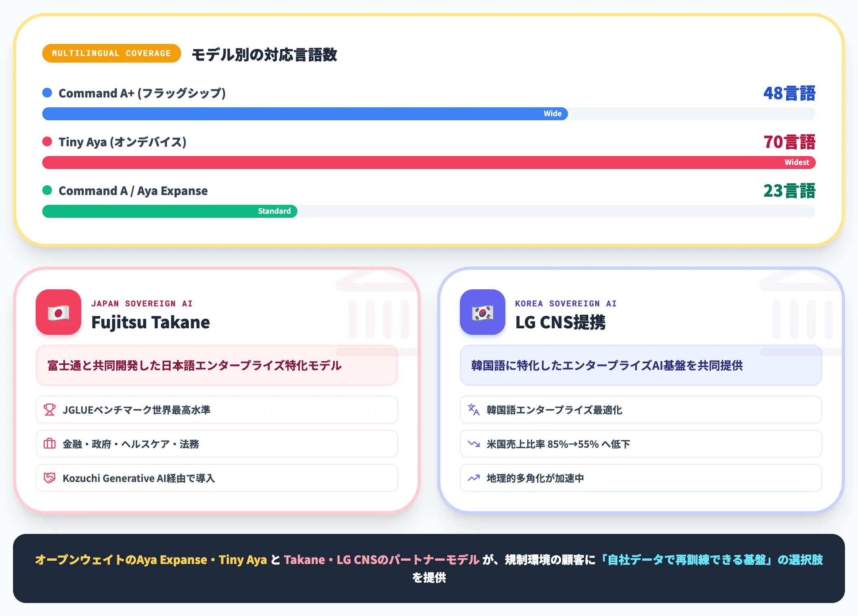Click the translate icon beside 韓国語エンタープライズ最適化

(x=474, y=410)
